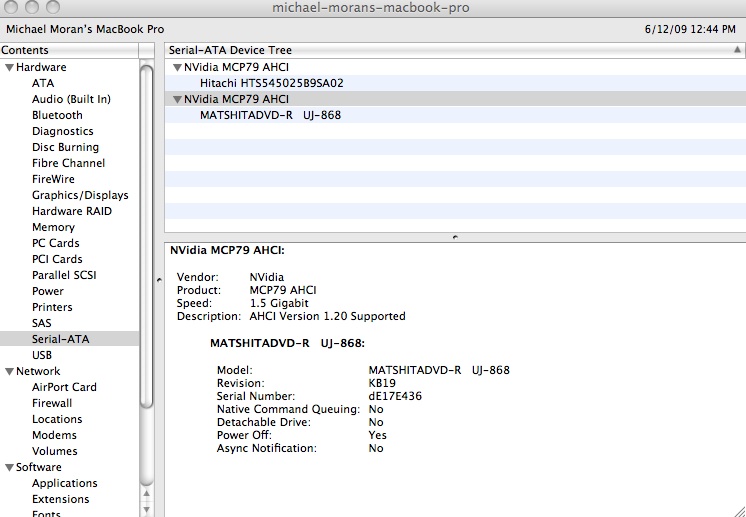The width and height of the screenshot is (746, 517).
Task: Open Firewall under Network
Action: (x=52, y=403)
